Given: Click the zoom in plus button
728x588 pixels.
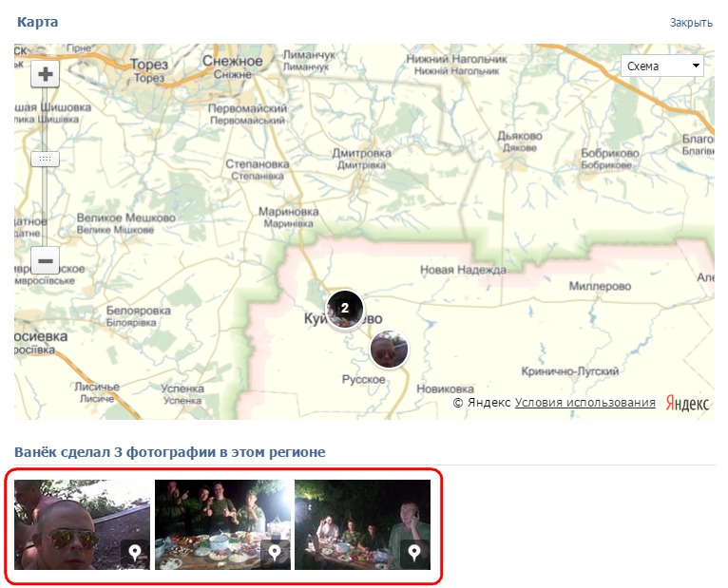Looking at the screenshot, I should point(46,74).
